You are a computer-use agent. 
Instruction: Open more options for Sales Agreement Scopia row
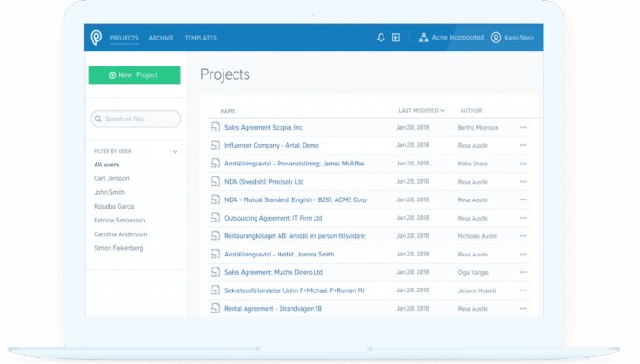[523, 128]
